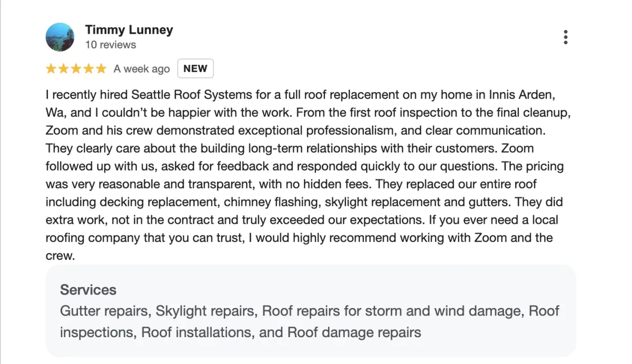This screenshot has width=632, height=364.
Task: Click the second yellow rating star
Action: [64, 68]
